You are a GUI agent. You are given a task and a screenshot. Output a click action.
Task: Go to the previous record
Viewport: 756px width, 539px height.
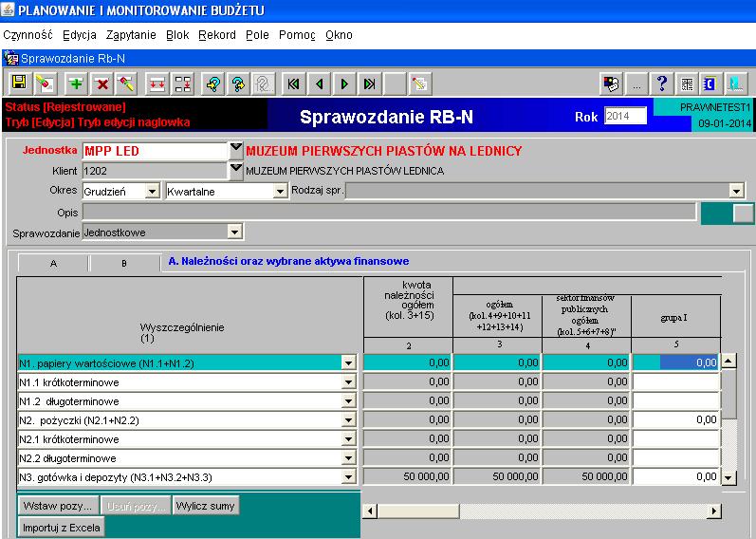tap(319, 84)
